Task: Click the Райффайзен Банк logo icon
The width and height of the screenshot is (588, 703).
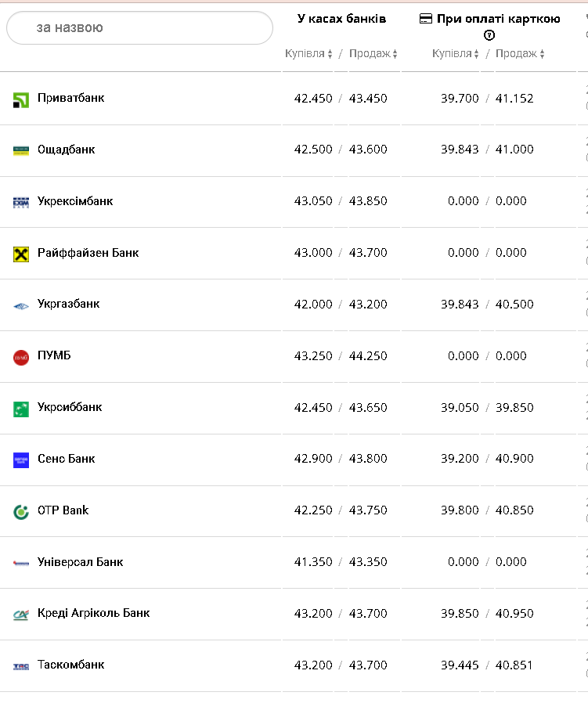Action: click(x=21, y=254)
